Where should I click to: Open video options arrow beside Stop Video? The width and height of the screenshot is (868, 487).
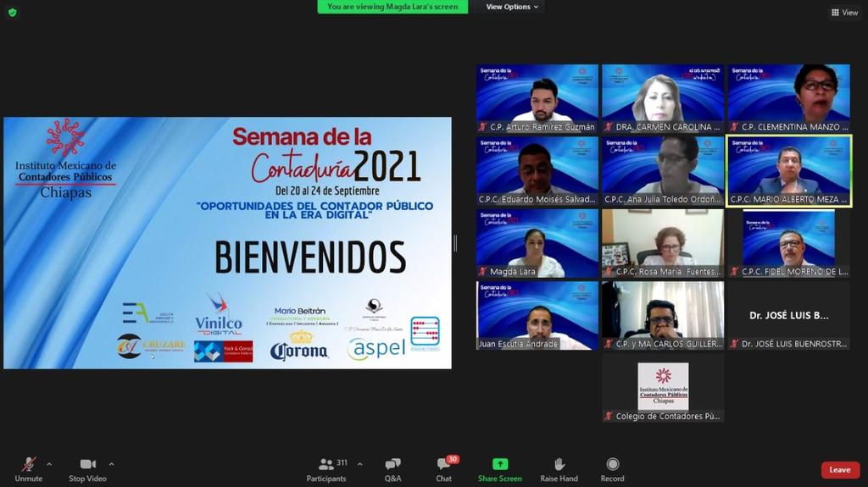click(x=111, y=464)
